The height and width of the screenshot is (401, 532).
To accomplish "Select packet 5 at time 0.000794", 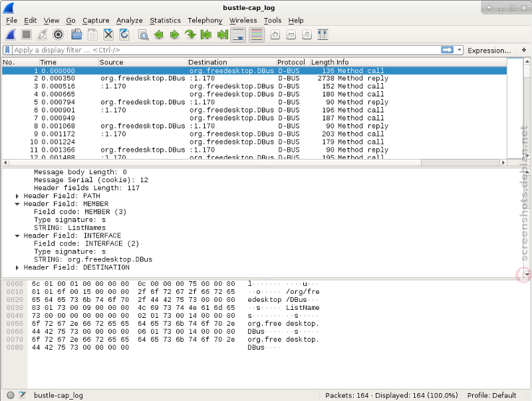I will tap(255, 102).
